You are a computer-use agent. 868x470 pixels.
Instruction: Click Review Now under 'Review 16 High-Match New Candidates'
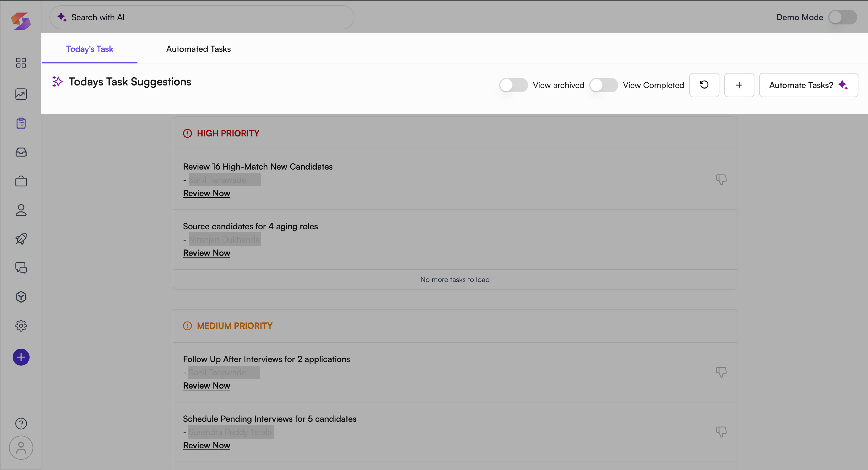point(207,193)
